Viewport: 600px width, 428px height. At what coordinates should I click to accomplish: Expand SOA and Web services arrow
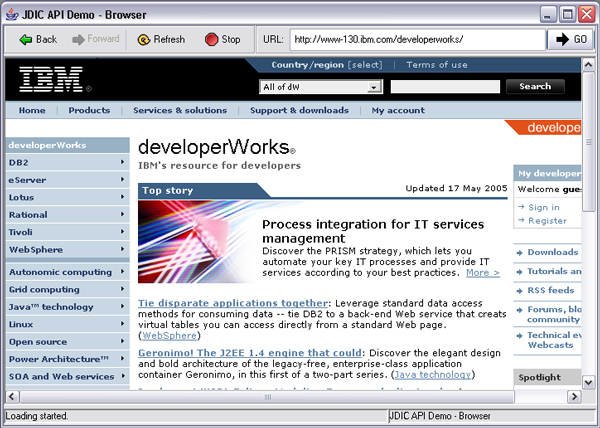[x=122, y=376]
